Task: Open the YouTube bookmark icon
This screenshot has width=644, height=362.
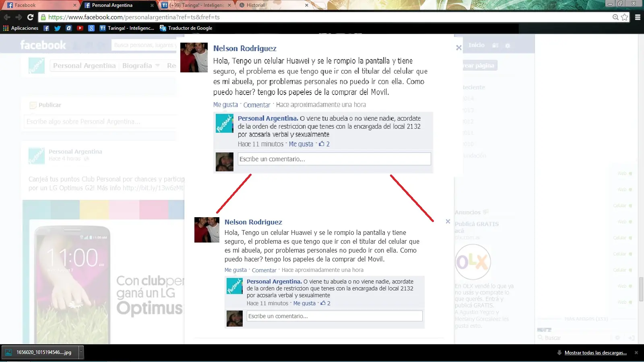Action: pos(80,28)
